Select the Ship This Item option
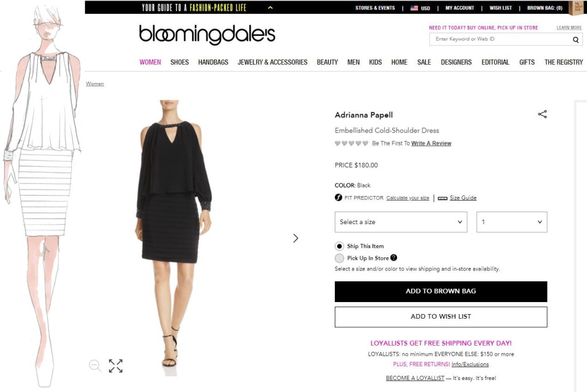This screenshot has height=392, width=587. 339,246
